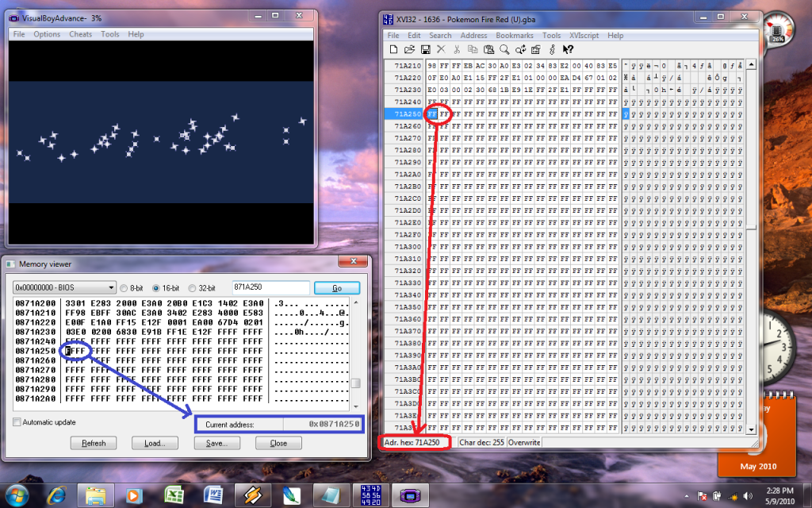The image size is (812, 508).
Task: Switch to VisualBoyAdvance taskbar button
Action: pos(410,495)
